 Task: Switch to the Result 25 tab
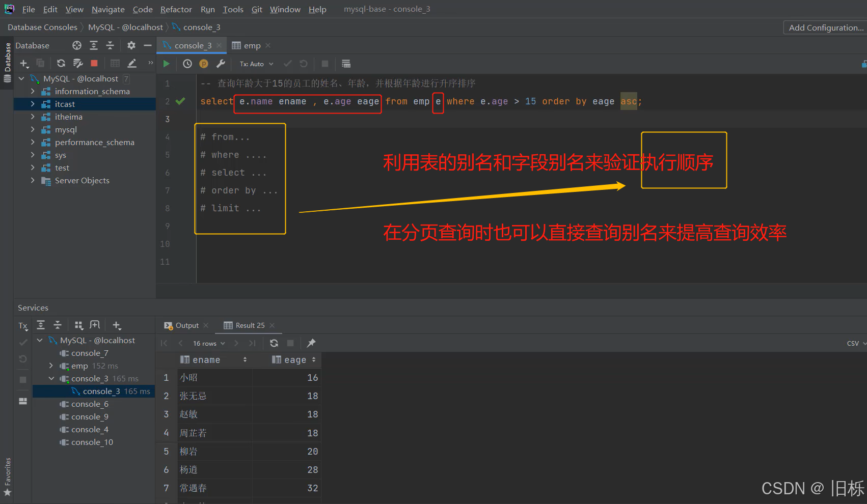(250, 325)
